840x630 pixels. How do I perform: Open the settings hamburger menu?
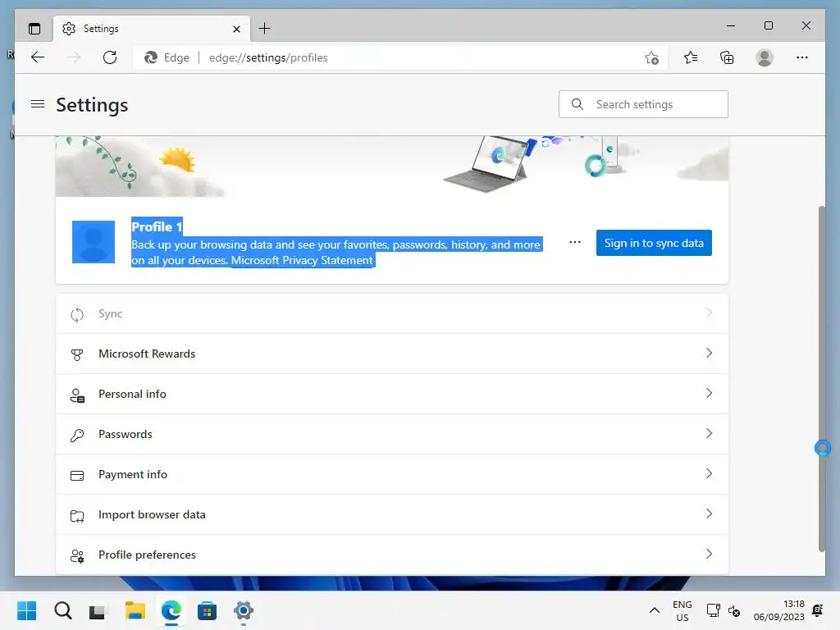tap(38, 104)
